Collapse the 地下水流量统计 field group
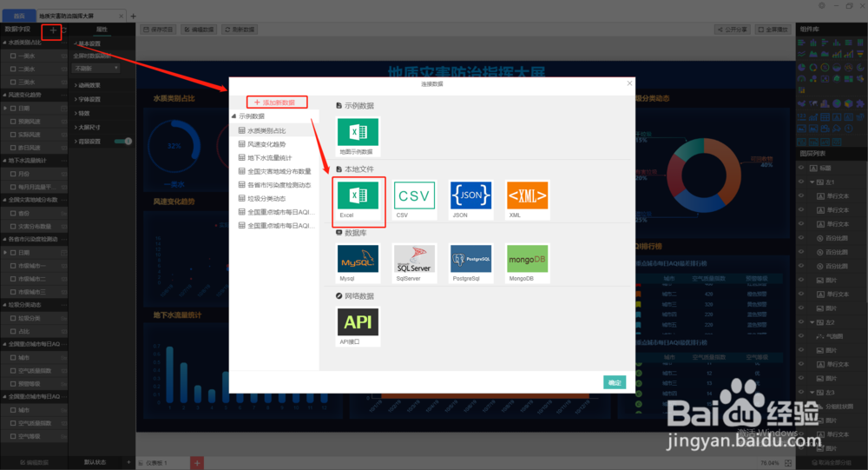 coord(4,161)
